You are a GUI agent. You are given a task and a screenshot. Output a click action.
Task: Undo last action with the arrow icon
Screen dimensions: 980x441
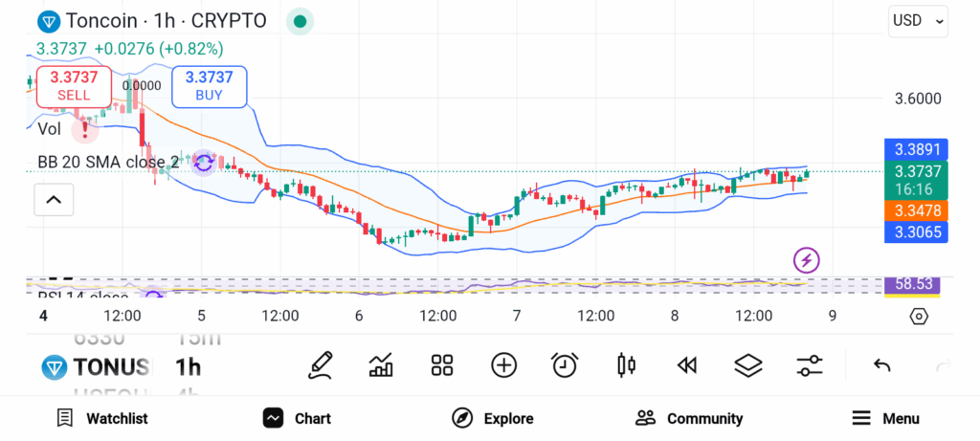click(x=882, y=364)
